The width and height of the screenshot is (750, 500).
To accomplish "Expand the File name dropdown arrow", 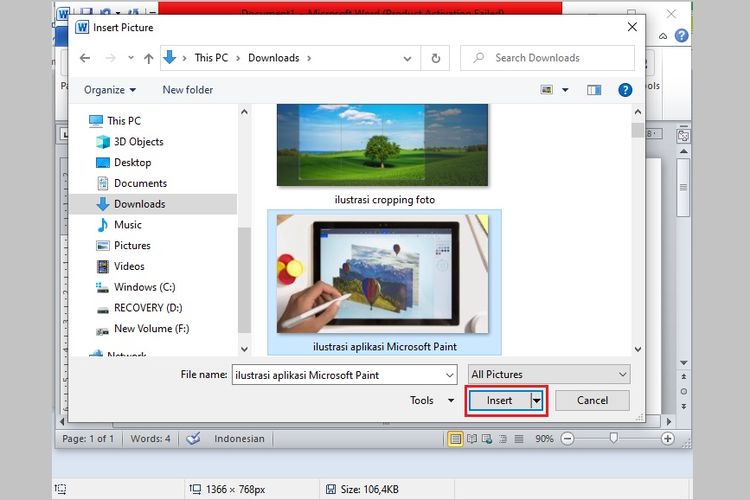I will tap(450, 375).
